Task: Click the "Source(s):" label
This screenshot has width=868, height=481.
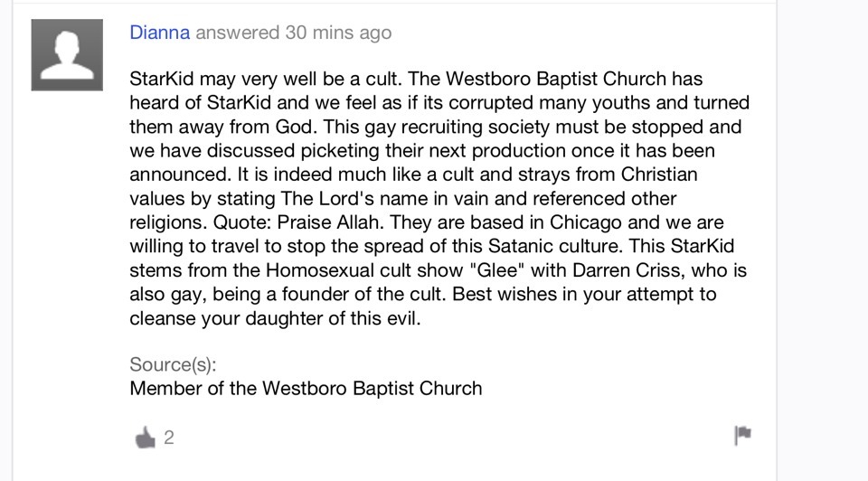Action: 173,364
